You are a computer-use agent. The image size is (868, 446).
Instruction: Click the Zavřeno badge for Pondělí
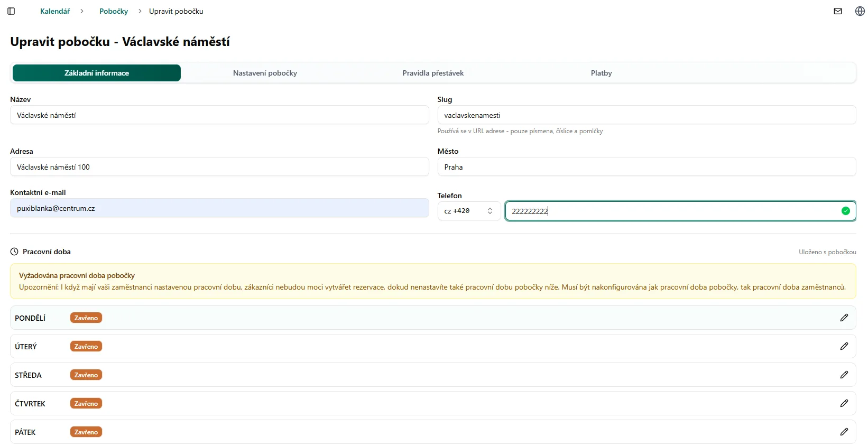[x=86, y=318]
